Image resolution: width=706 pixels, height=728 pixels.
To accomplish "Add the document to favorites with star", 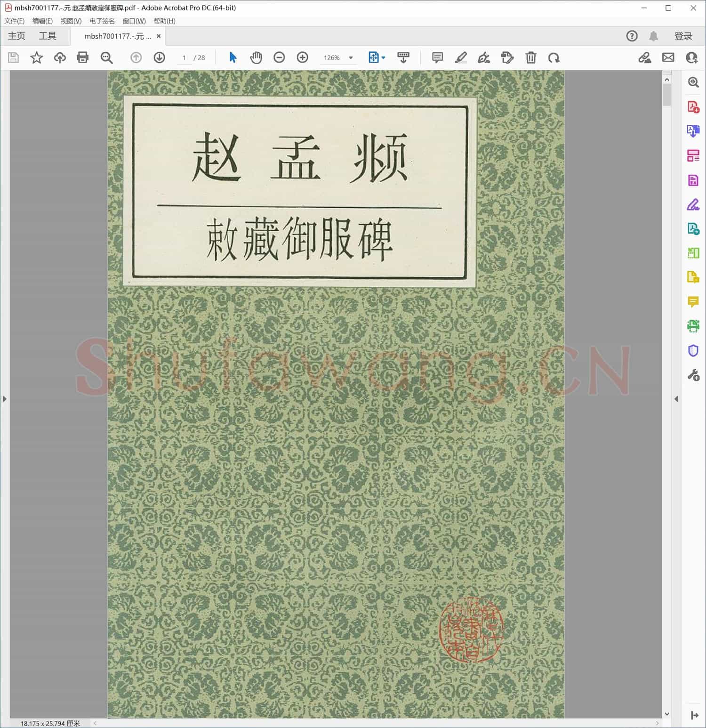I will (36, 57).
